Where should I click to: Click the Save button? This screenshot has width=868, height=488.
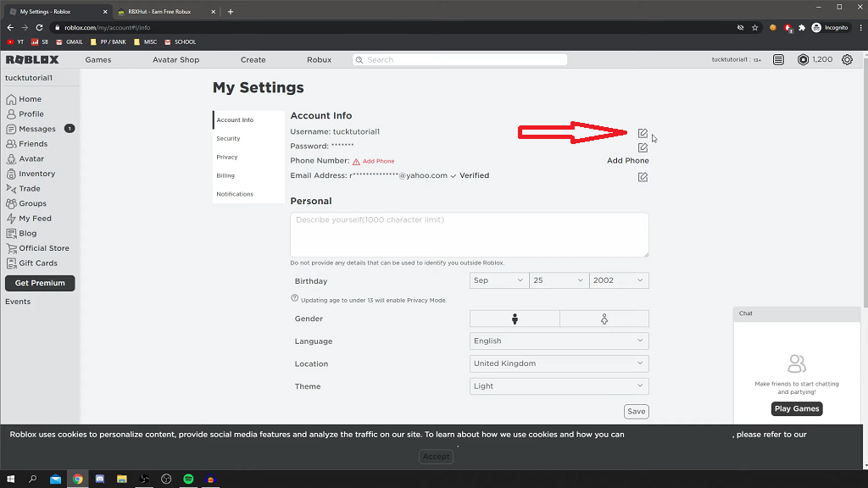(636, 411)
